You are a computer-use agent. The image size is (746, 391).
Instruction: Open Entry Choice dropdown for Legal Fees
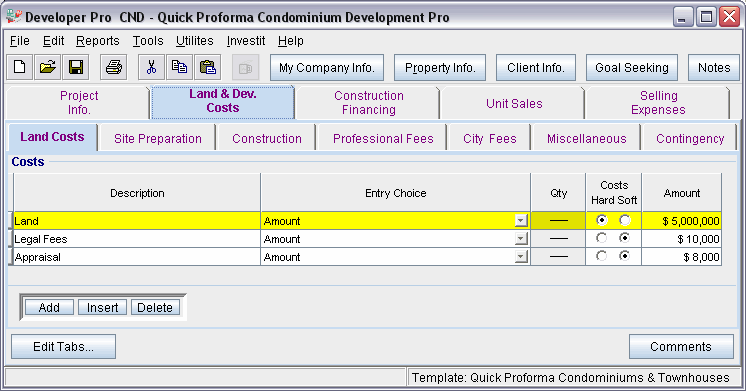(521, 239)
